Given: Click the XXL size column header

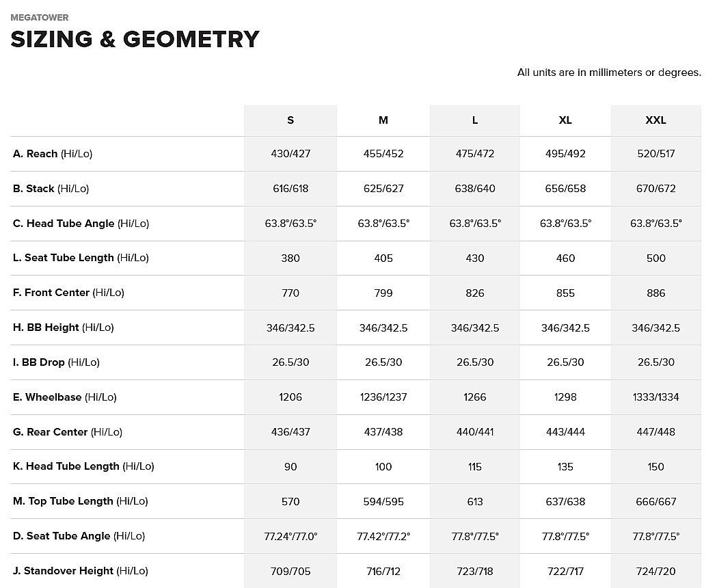Looking at the screenshot, I should pyautogui.click(x=655, y=120).
